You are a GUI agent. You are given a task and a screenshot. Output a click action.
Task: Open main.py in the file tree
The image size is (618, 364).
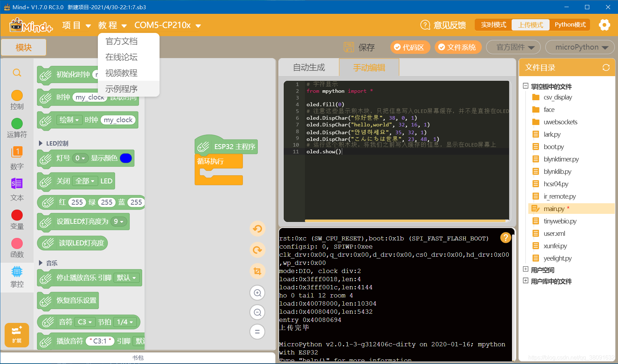click(x=572, y=209)
